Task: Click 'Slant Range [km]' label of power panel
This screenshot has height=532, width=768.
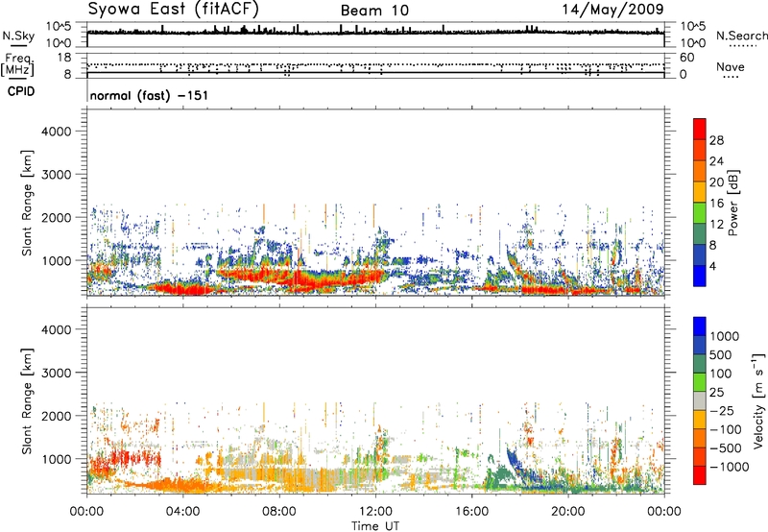Action: (x=27, y=203)
